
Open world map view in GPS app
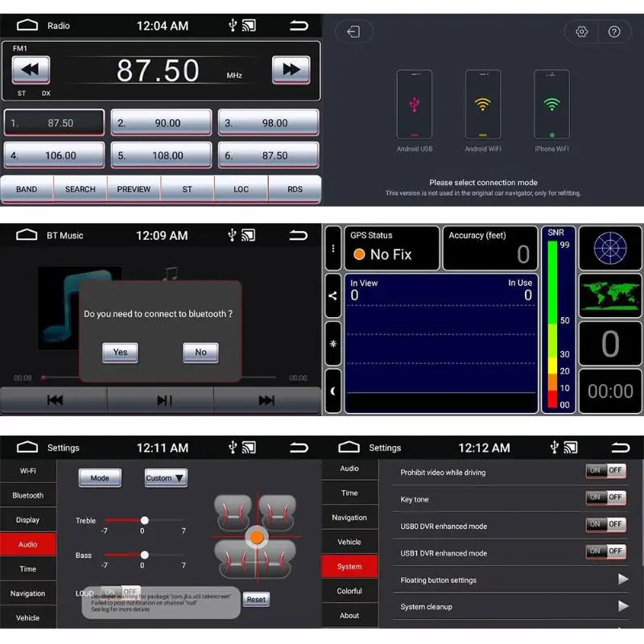pos(610,295)
